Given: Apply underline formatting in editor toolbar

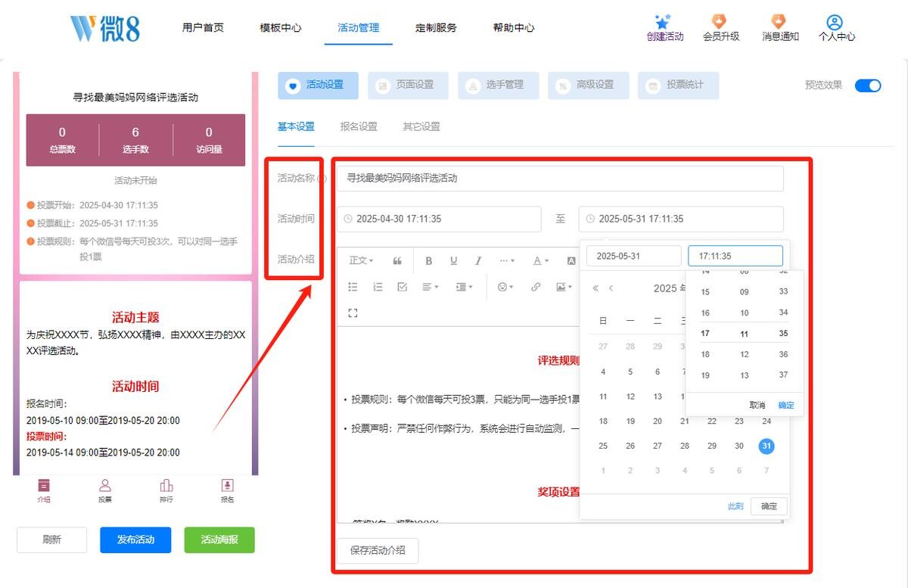Looking at the screenshot, I should pos(453,261).
